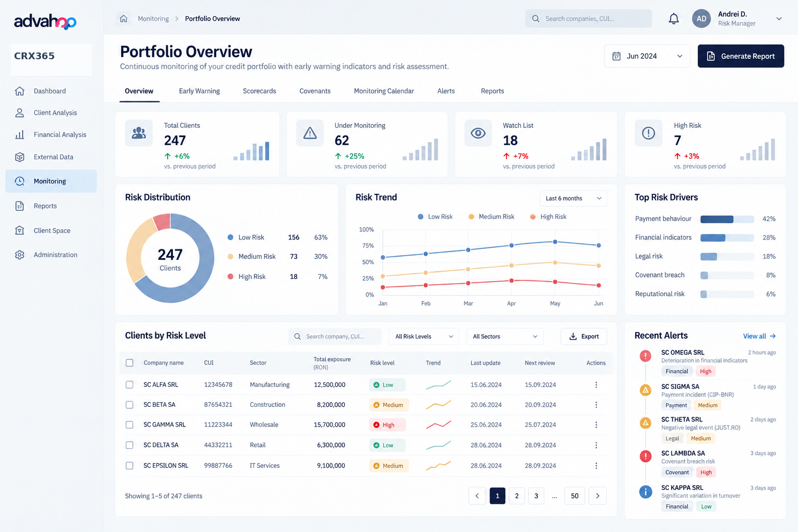Image resolution: width=798 pixels, height=532 pixels.
Task: Open actions menu for SC ALFA SRL
Action: click(596, 385)
